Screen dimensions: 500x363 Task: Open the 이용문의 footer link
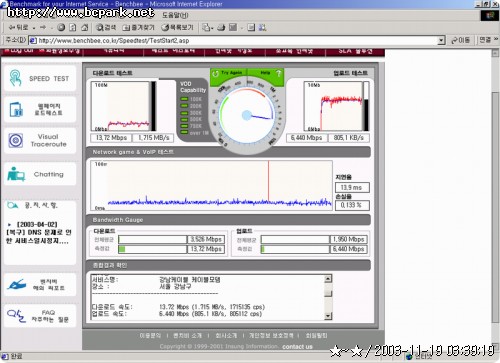coord(150,335)
